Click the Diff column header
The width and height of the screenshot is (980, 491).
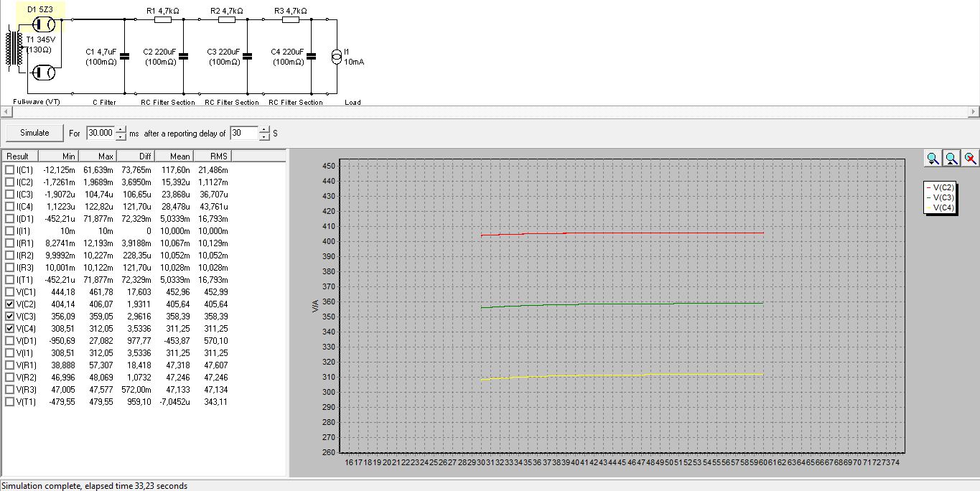[x=136, y=156]
